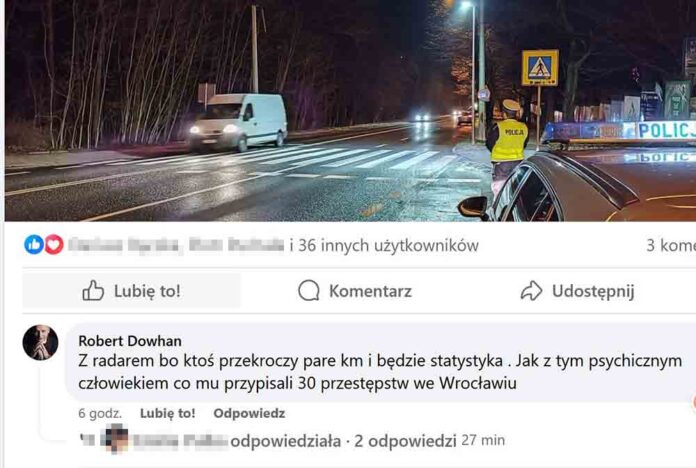Open the 3 comments count link

[x=671, y=245]
